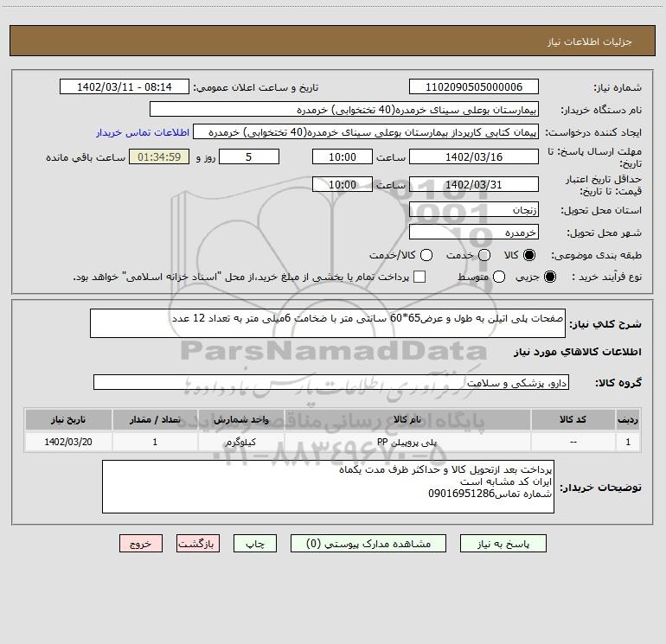Image resolution: width=666 pixels, height=644 pixels.
Task: Open the اطلاعات تماس خریدار link
Action: coord(143,132)
